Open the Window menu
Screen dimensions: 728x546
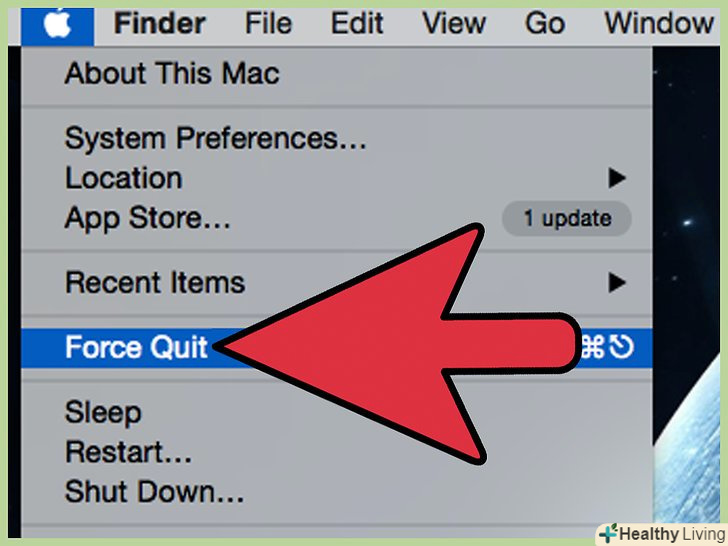[x=659, y=23]
